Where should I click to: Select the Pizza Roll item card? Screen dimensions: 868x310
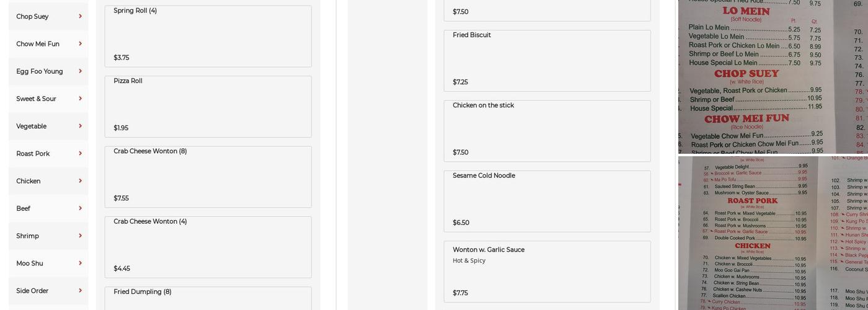[208, 106]
